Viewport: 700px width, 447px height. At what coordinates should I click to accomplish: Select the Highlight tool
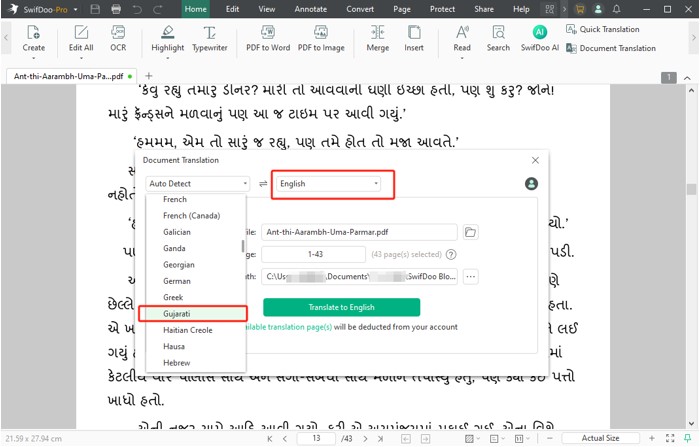tap(167, 39)
